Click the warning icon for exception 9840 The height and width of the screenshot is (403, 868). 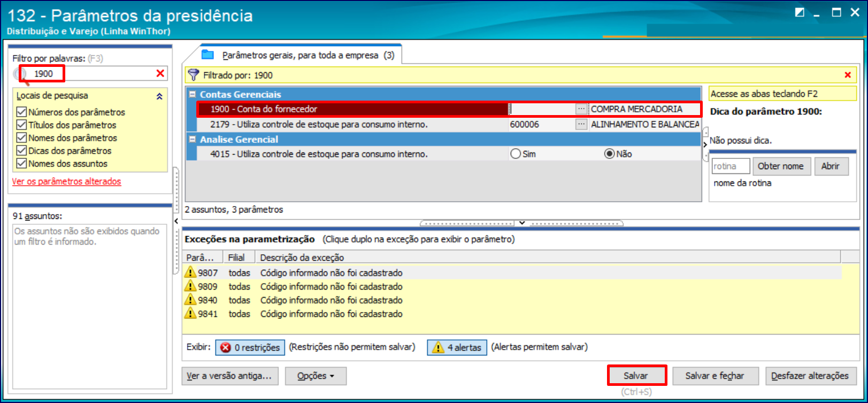tap(190, 300)
